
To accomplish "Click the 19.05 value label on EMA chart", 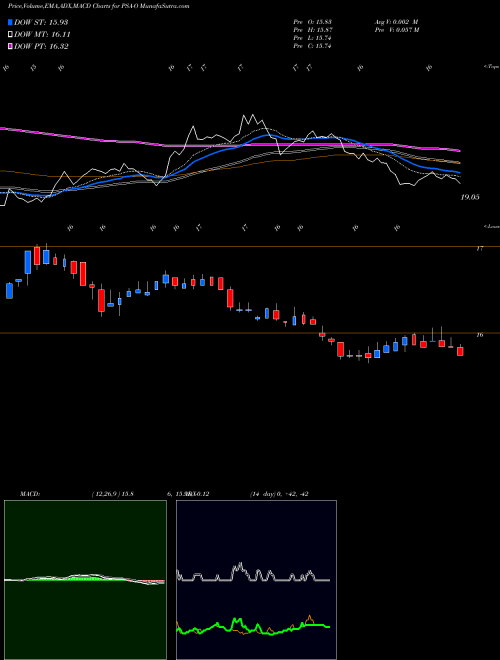I will pos(470,197).
